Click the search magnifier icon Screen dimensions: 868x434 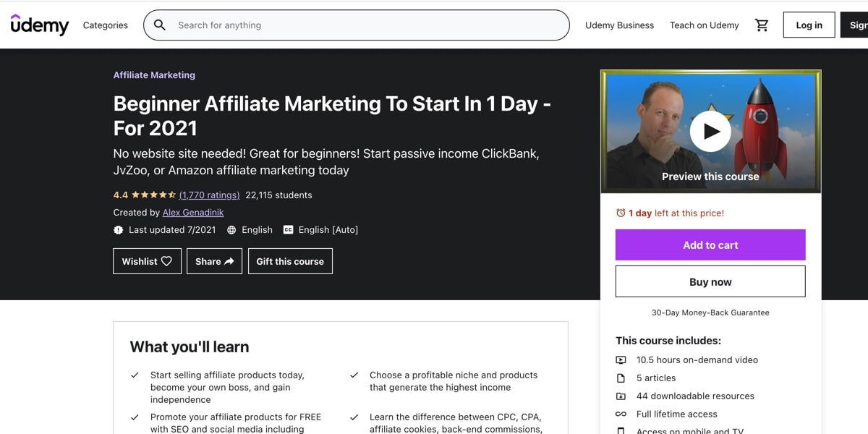point(160,25)
